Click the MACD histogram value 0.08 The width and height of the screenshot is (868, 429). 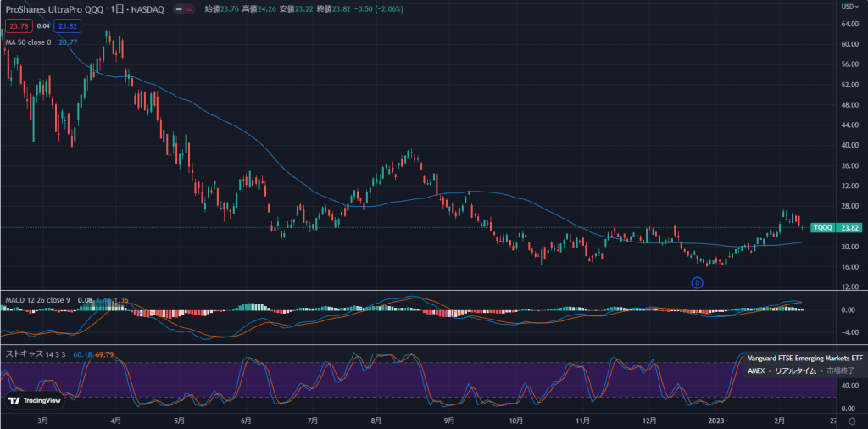coord(86,300)
